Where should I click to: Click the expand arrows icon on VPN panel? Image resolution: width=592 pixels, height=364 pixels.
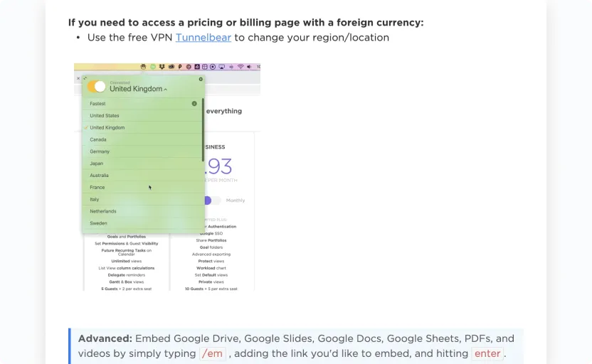85,78
